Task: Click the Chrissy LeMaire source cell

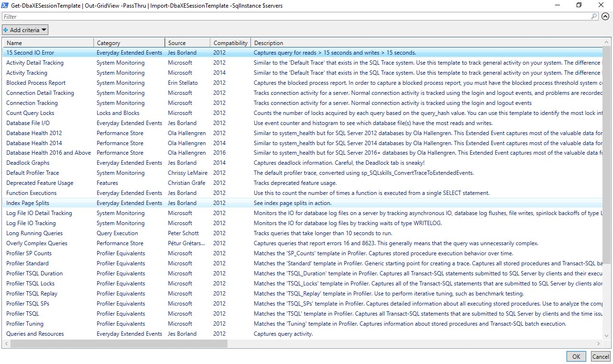Action: click(x=188, y=173)
